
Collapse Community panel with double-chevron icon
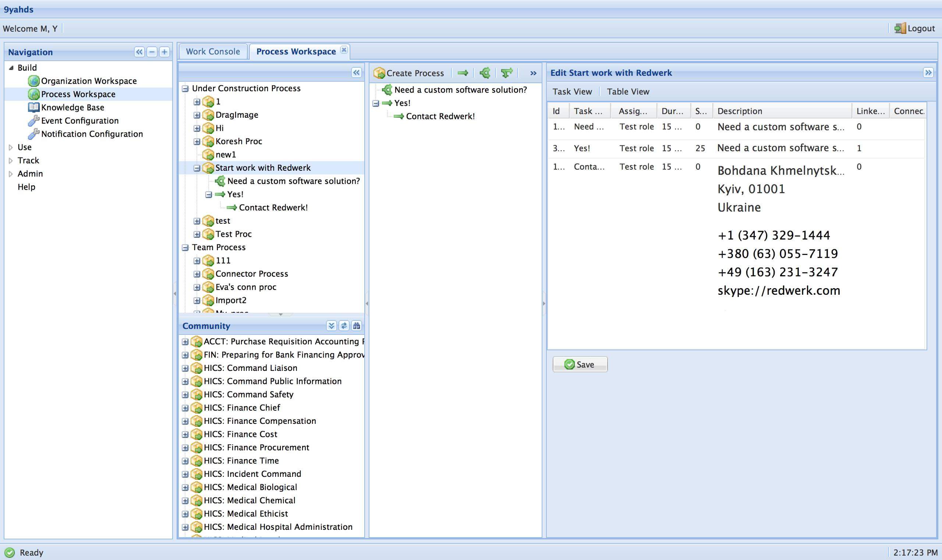tap(332, 326)
